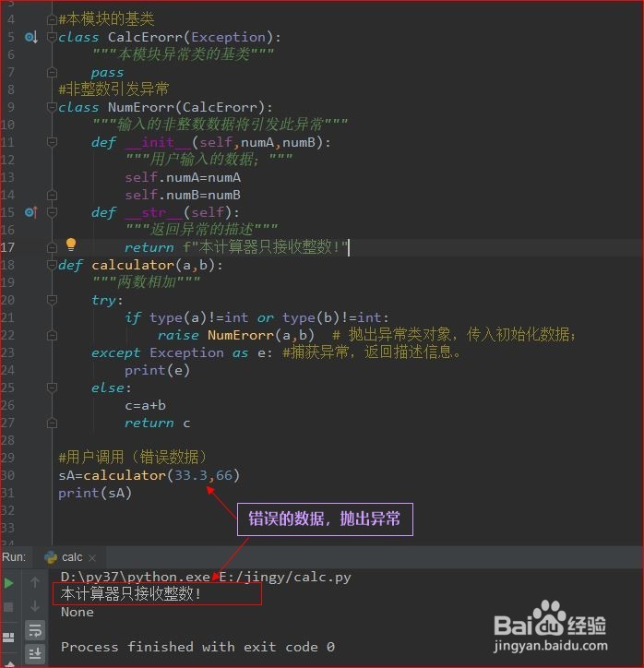This screenshot has width=644, height=668.
Task: Collapse the def __str__ fold marker
Action: coord(52,212)
